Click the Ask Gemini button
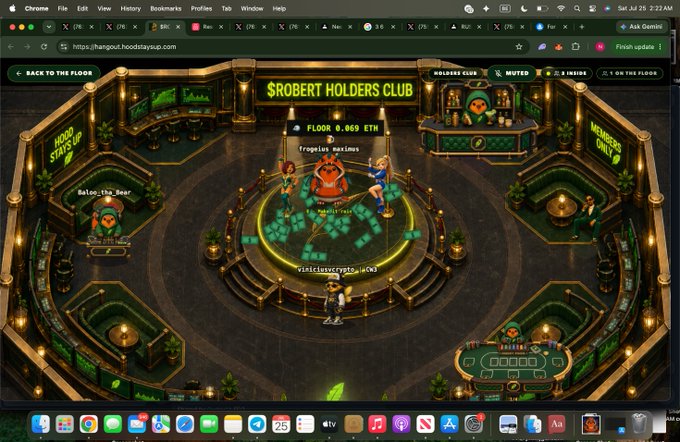The image size is (680, 442). coord(641,27)
